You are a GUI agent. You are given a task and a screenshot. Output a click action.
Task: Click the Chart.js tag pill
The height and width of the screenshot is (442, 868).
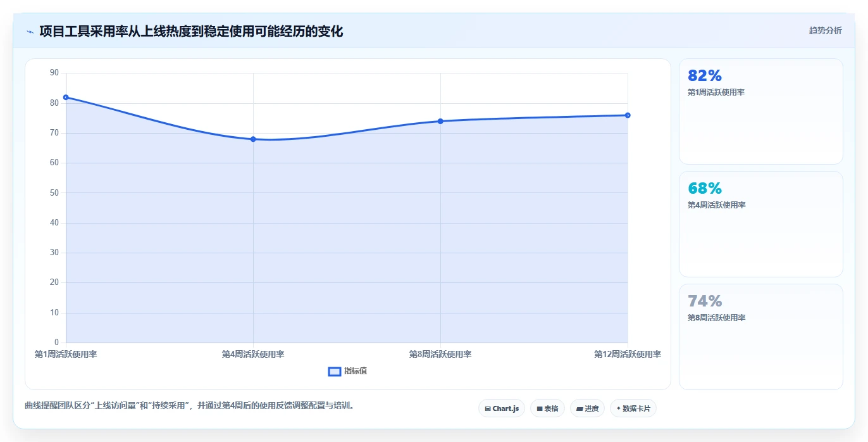[x=502, y=408]
